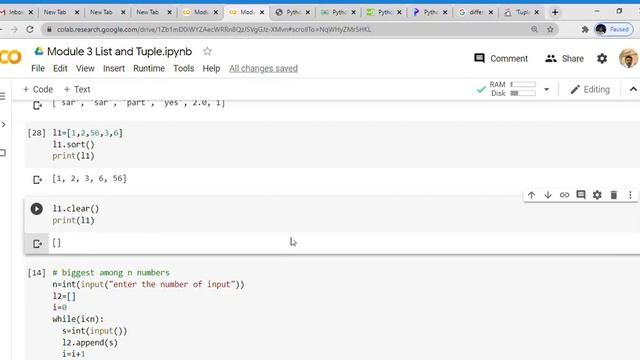This screenshot has height=360, width=640.
Task: View RAM usage bar
Action: (x=523, y=84)
